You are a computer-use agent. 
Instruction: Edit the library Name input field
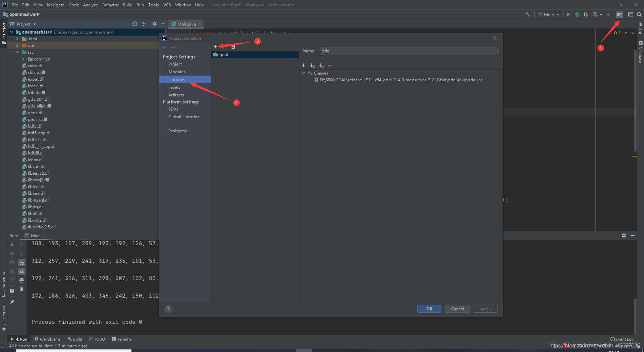pos(408,51)
